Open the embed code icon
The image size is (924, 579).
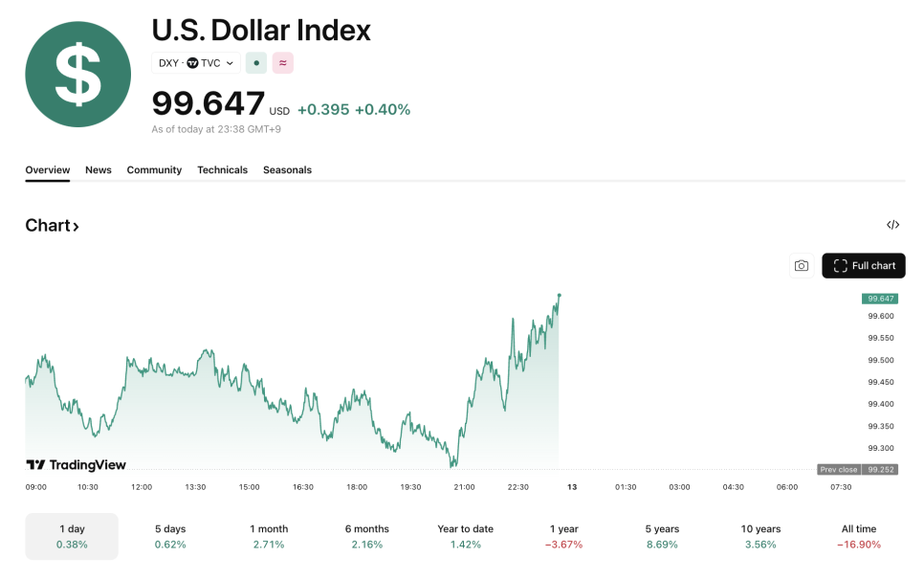[892, 225]
